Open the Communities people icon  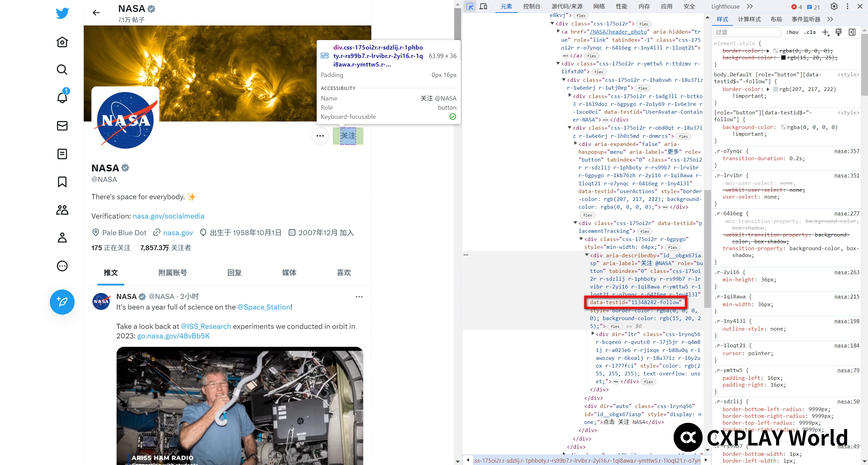pos(62,210)
